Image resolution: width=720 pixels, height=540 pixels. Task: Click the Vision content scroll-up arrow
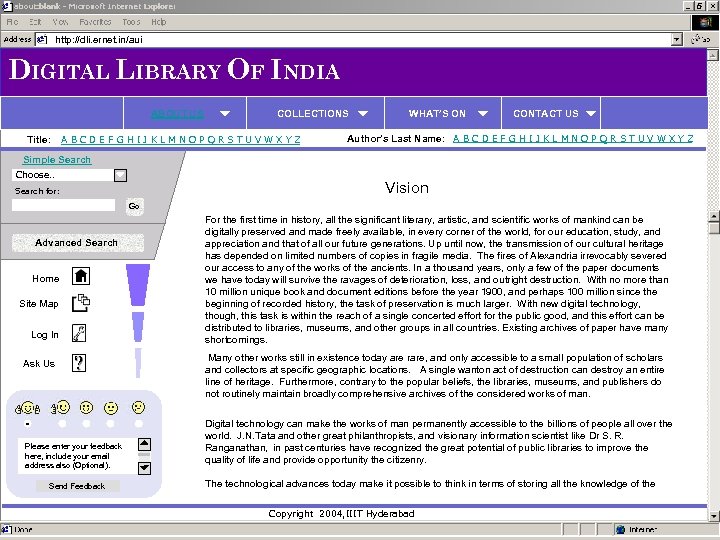click(714, 216)
